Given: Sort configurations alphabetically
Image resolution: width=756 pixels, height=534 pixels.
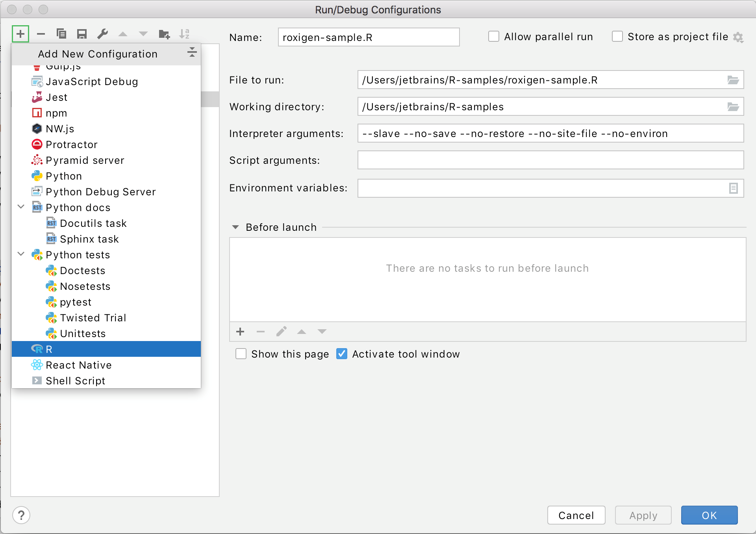Looking at the screenshot, I should click(x=184, y=34).
